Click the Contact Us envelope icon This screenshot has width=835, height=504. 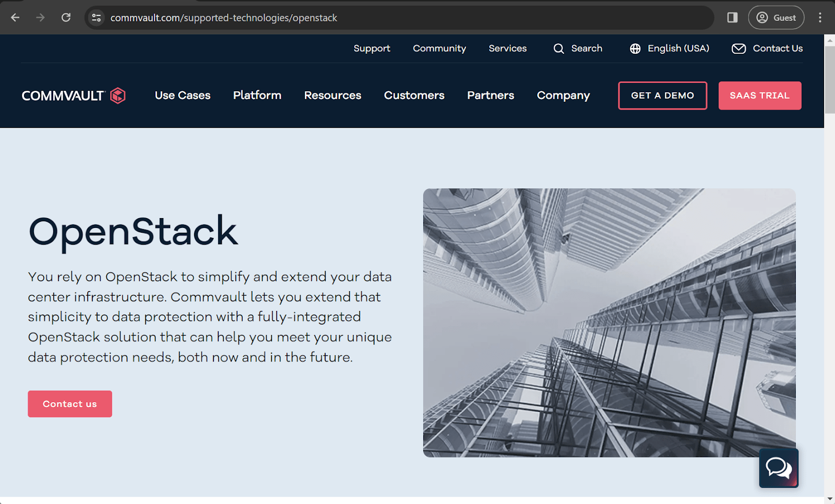pos(738,49)
